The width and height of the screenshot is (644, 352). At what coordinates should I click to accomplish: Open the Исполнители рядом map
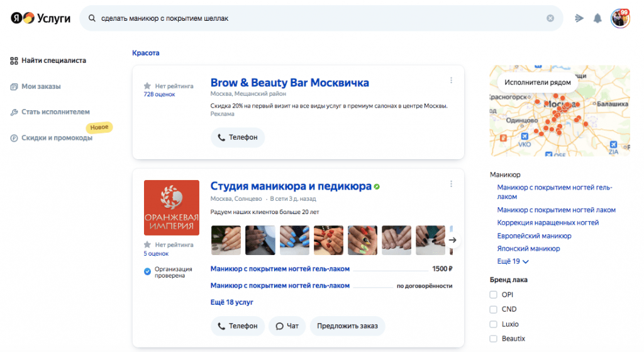coord(560,111)
